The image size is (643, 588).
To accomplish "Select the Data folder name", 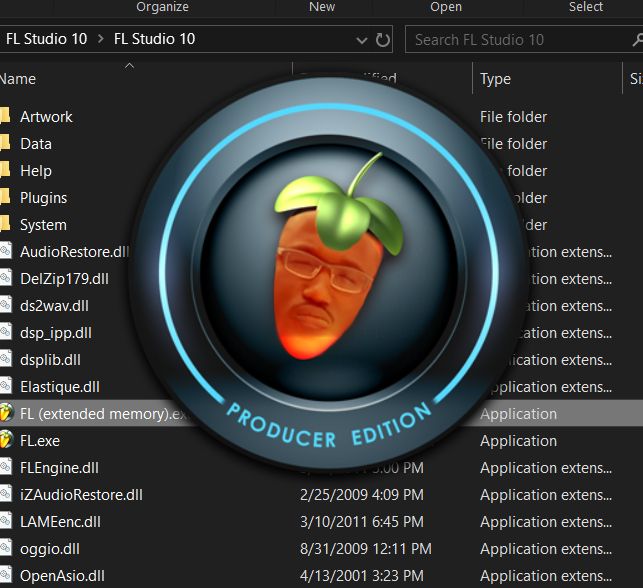I will [36, 144].
